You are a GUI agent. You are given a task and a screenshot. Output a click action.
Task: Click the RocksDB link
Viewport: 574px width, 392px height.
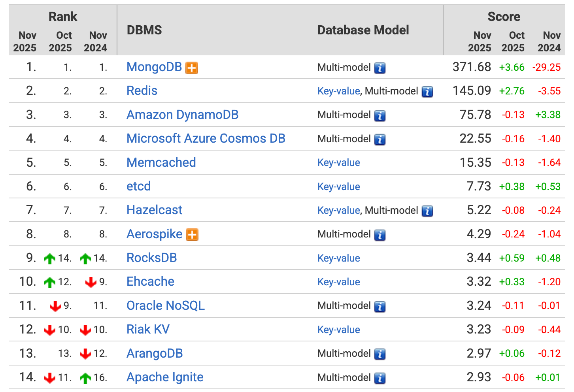coord(151,258)
